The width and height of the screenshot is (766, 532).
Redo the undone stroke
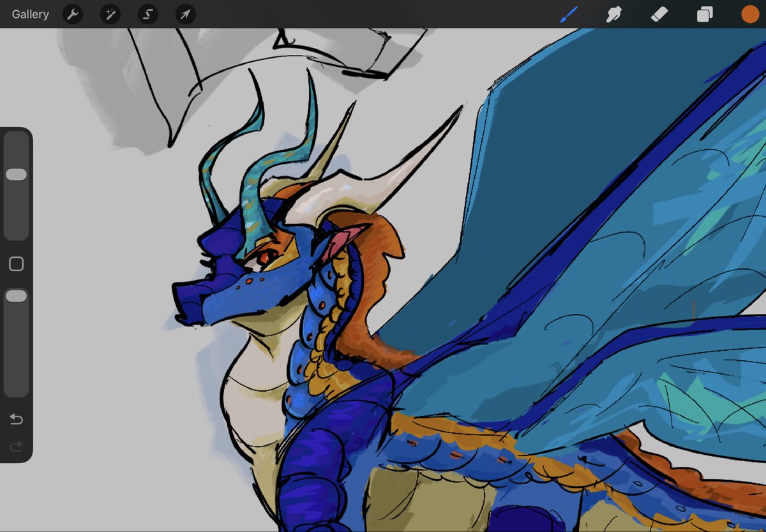click(x=16, y=446)
